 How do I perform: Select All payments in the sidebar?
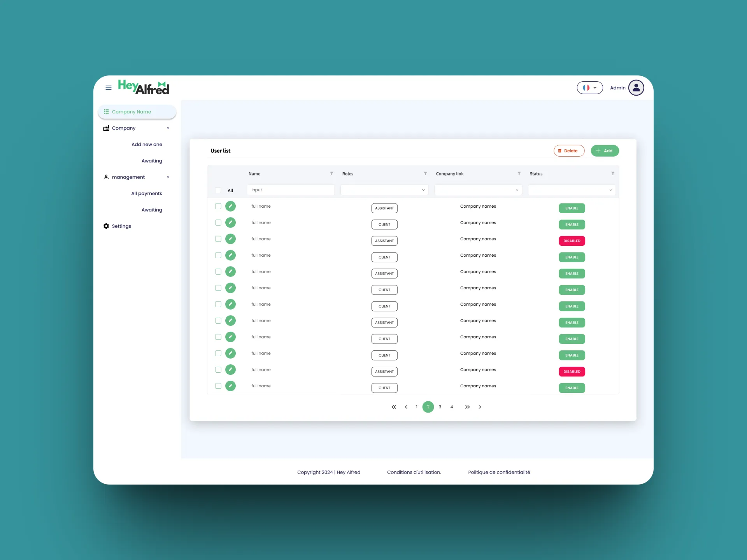click(146, 193)
